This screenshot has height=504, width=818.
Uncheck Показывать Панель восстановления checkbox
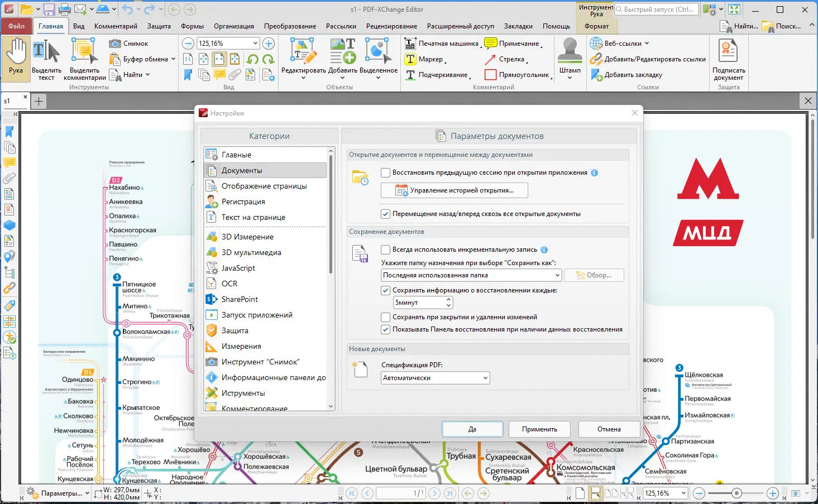tap(385, 329)
